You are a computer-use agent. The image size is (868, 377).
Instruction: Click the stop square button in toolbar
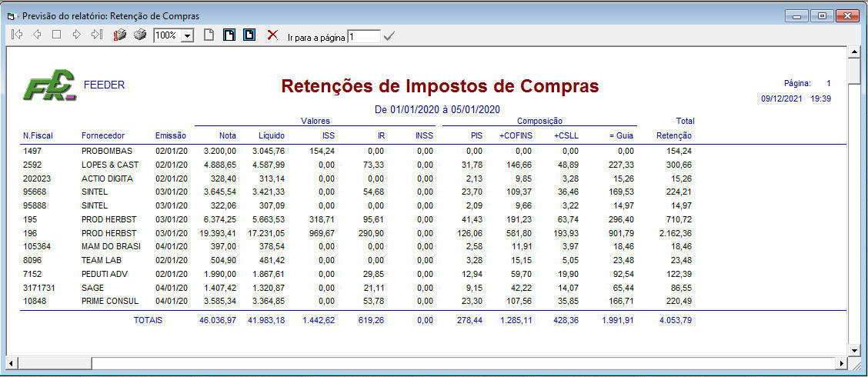56,35
